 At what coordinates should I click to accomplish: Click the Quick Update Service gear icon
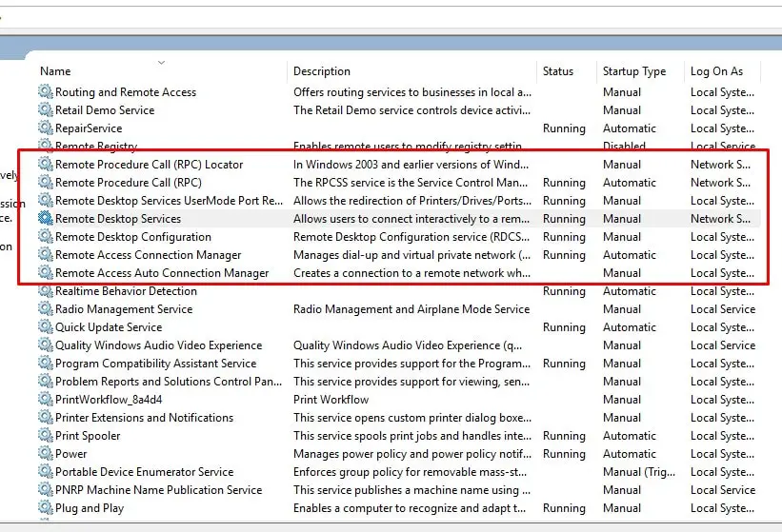point(46,326)
